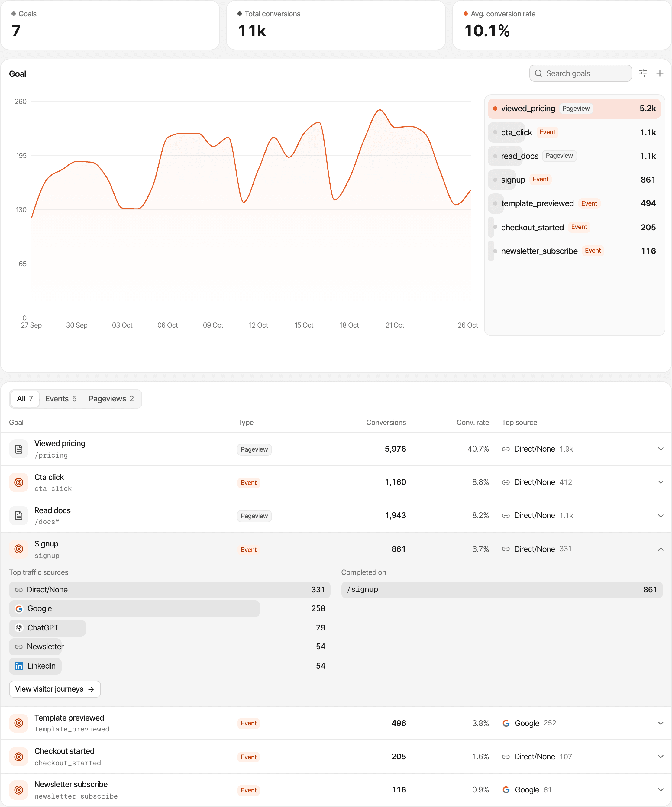The width and height of the screenshot is (672, 807).
Task: Click the Google logo in Signup sources
Action: click(x=19, y=609)
